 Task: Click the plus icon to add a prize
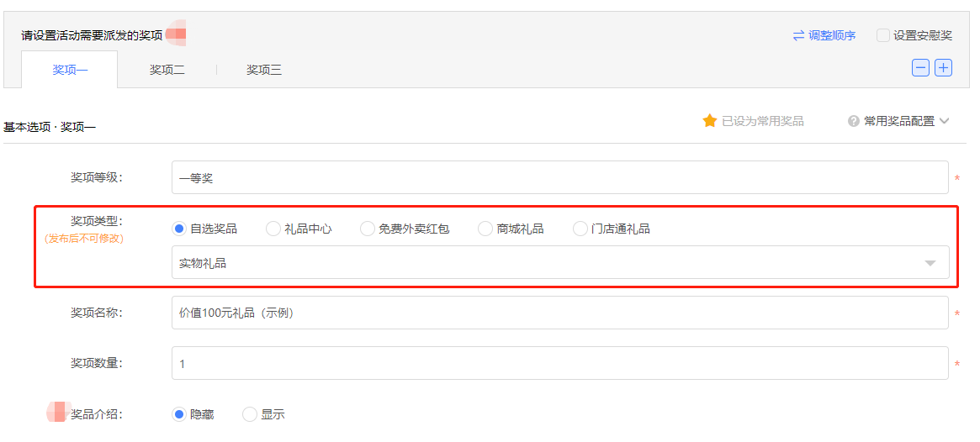pos(943,68)
